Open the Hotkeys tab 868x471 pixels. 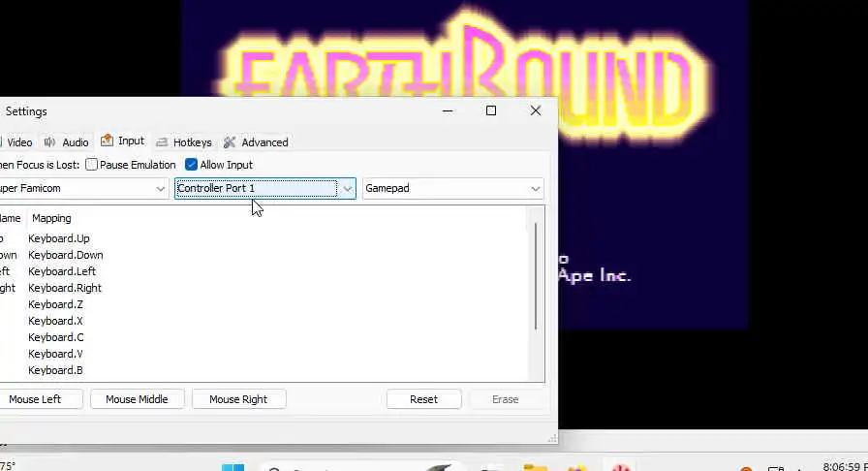[184, 142]
